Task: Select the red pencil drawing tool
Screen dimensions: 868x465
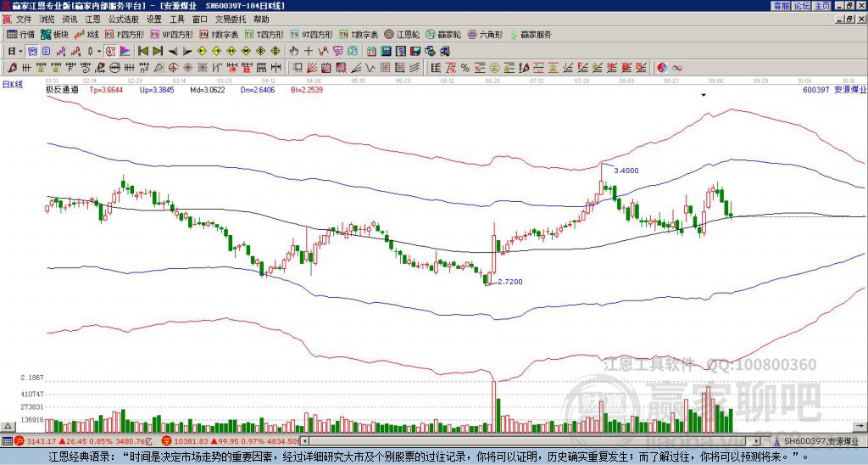Action: [11, 68]
